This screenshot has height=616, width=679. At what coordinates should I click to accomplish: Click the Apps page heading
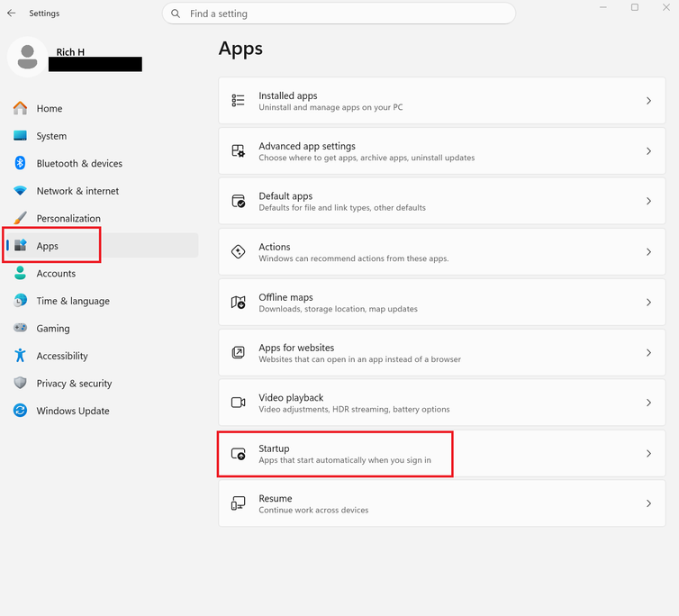point(240,49)
